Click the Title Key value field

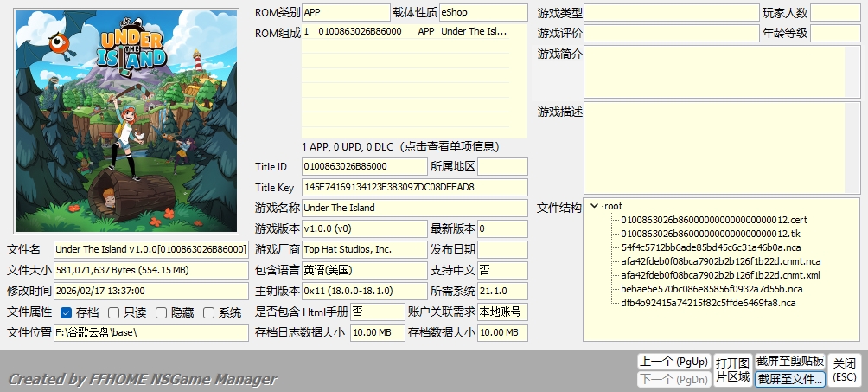(x=413, y=187)
